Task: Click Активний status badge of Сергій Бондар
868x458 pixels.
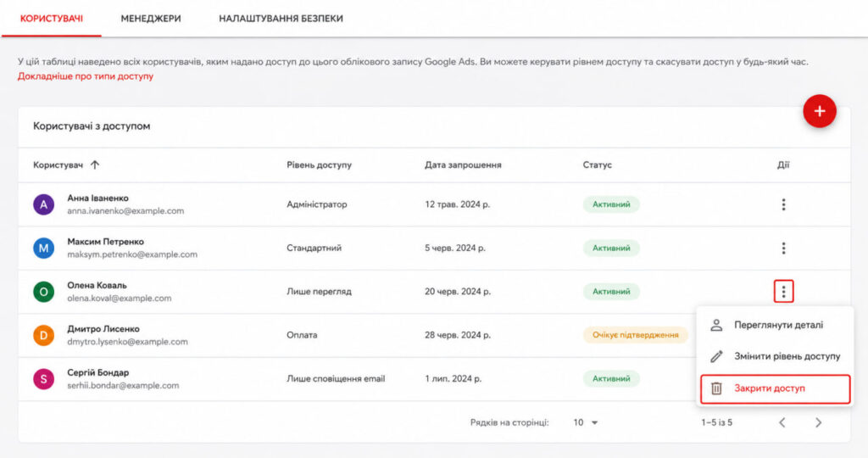Action: pyautogui.click(x=611, y=379)
